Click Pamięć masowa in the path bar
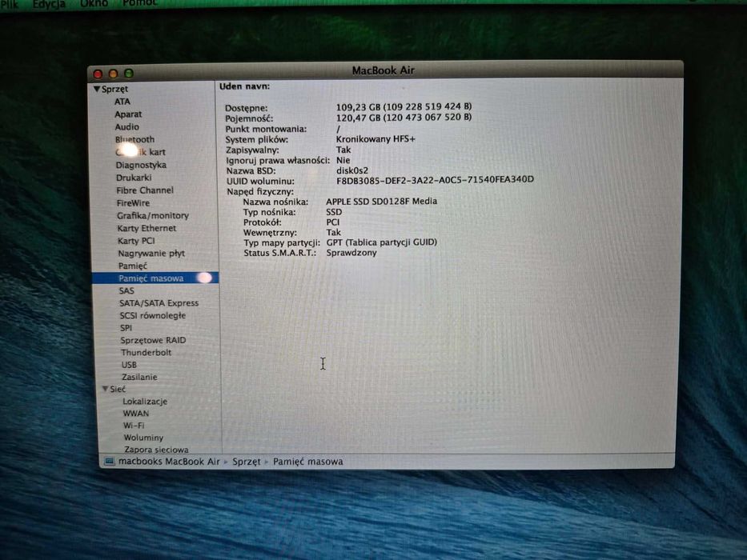 tap(307, 462)
